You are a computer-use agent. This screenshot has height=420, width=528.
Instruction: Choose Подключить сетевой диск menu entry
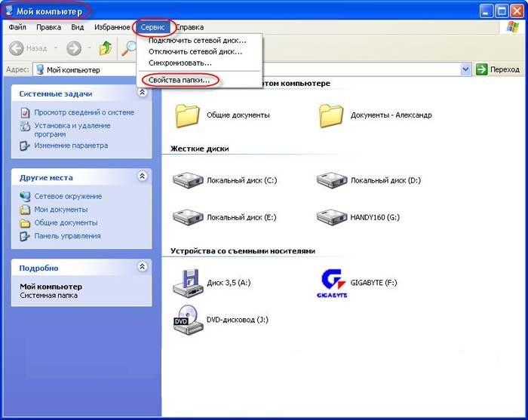[199, 41]
